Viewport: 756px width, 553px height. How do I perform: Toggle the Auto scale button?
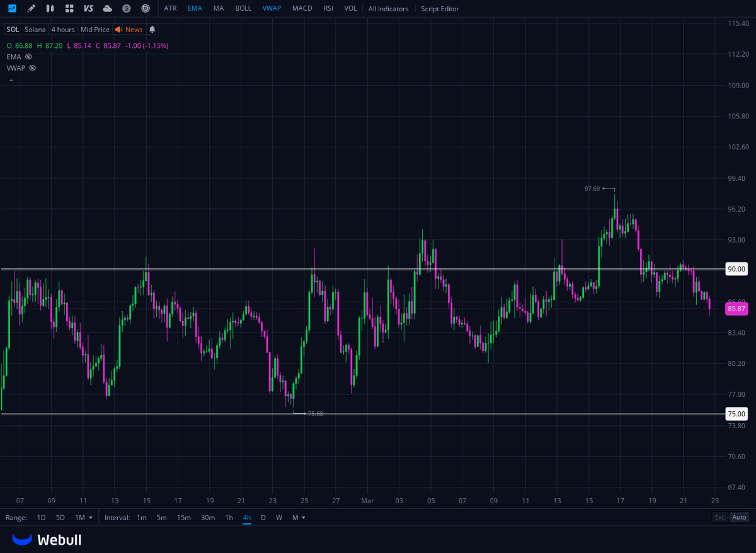point(739,517)
